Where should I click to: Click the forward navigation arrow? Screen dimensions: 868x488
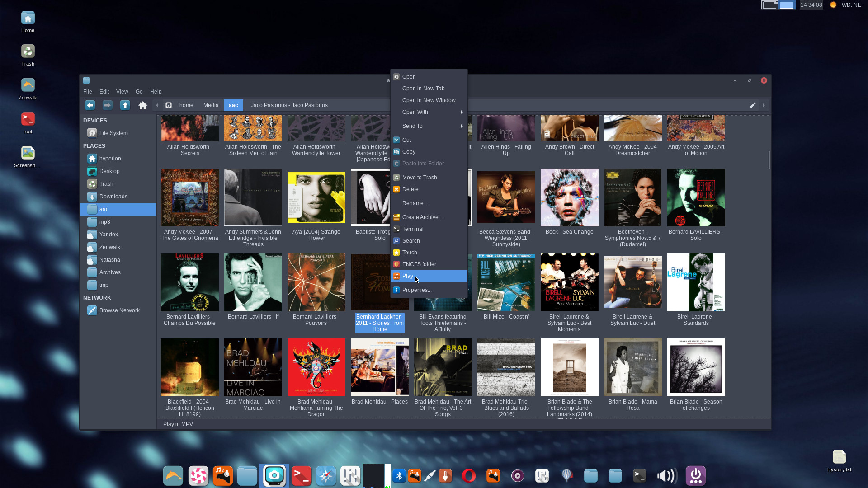[x=107, y=105]
